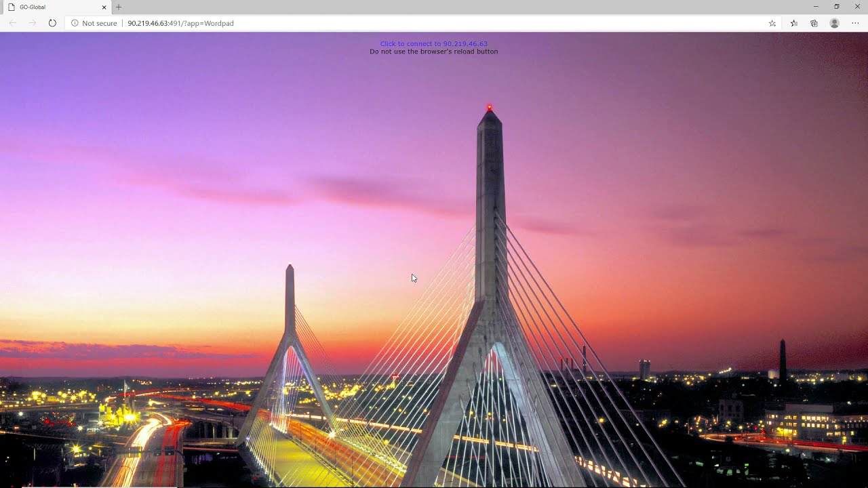Reload the page with the refresh icon
This screenshot has height=488, width=868.
[52, 23]
